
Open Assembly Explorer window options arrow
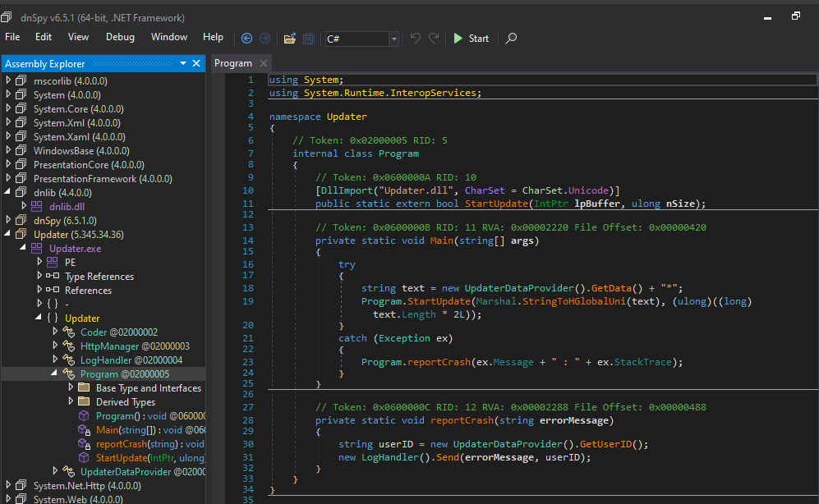pyautogui.click(x=183, y=63)
